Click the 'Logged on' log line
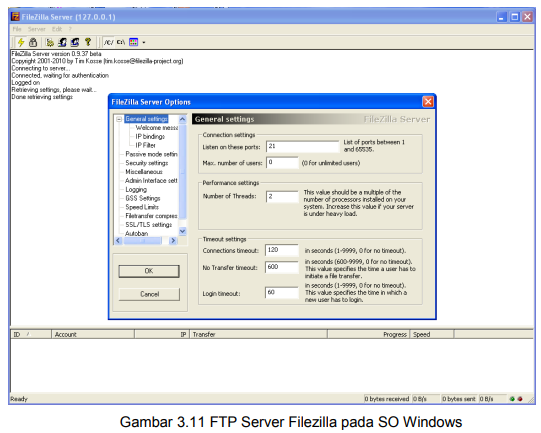Viewport: 541px width, 433px height. [26, 82]
